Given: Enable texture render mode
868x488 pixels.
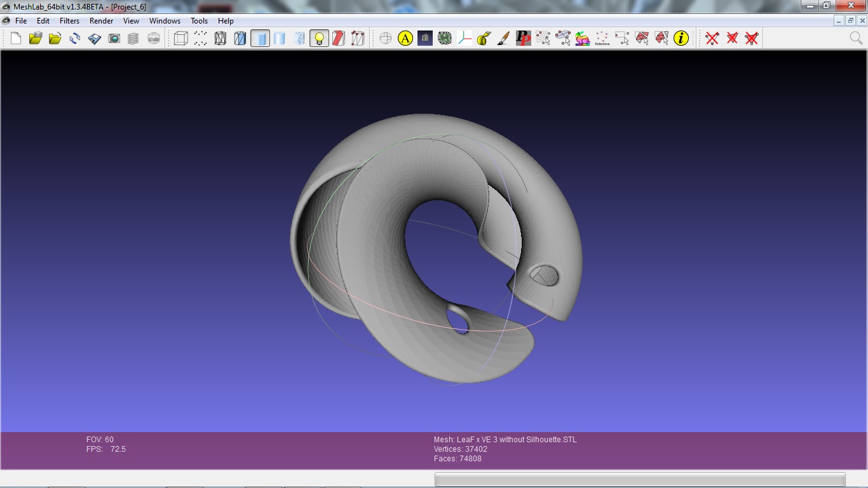Looking at the screenshot, I should tap(299, 39).
